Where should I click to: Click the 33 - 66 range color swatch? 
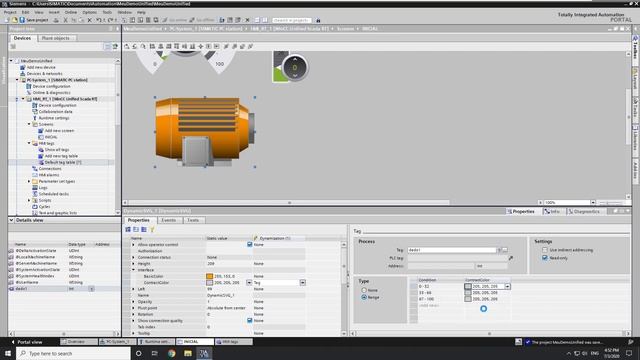click(468, 293)
